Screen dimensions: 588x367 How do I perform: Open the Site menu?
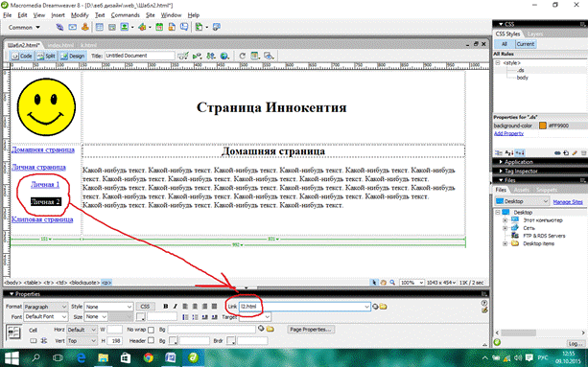click(151, 15)
